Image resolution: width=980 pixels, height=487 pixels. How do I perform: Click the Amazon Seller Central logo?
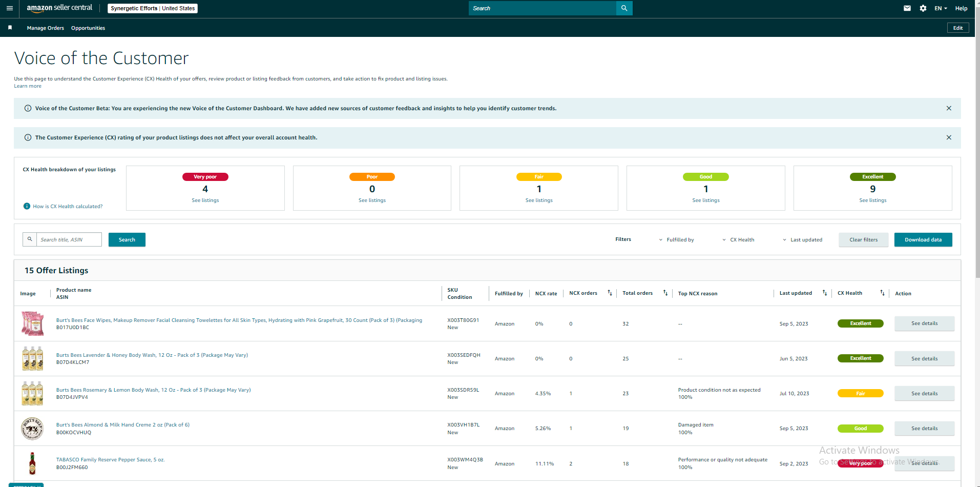click(59, 8)
